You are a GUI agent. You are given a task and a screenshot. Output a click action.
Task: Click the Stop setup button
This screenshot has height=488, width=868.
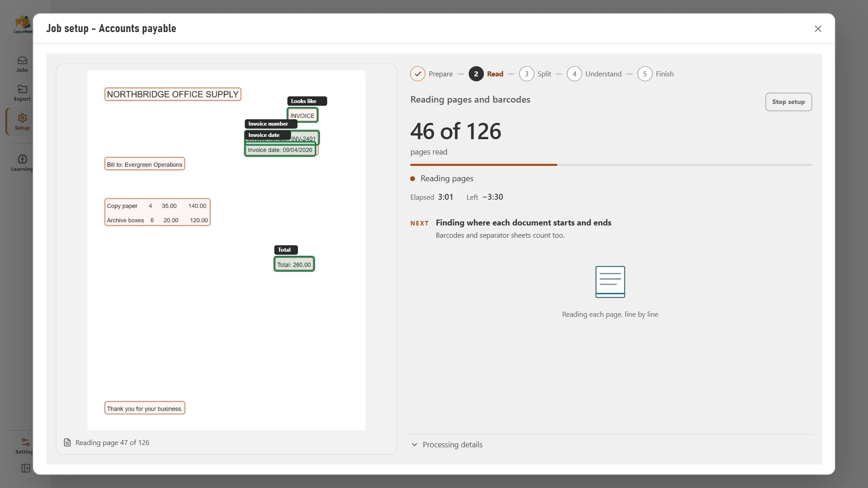[x=788, y=102]
